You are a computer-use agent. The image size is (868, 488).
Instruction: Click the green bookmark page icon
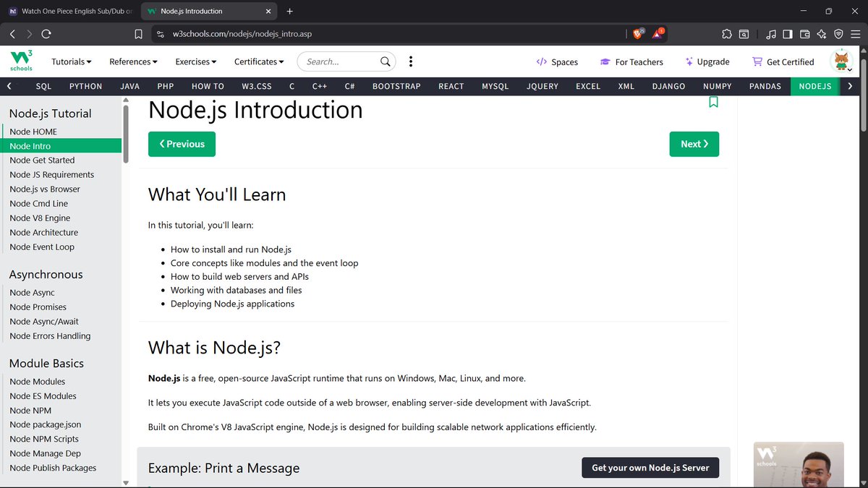point(713,102)
